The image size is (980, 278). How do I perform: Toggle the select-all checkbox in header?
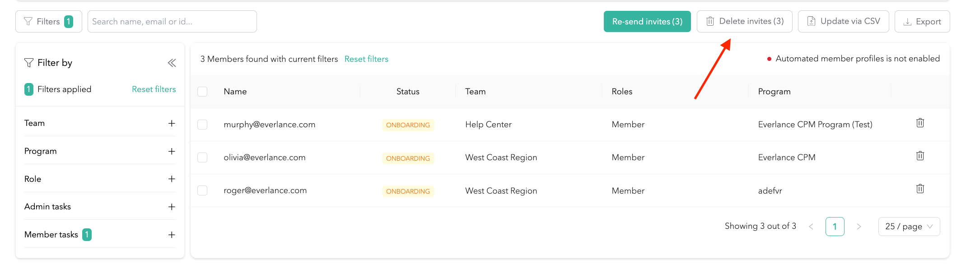202,92
